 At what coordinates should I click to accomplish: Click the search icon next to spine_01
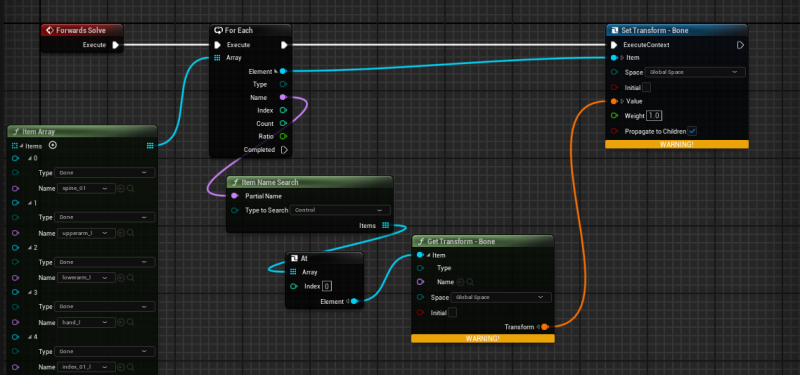click(131, 188)
